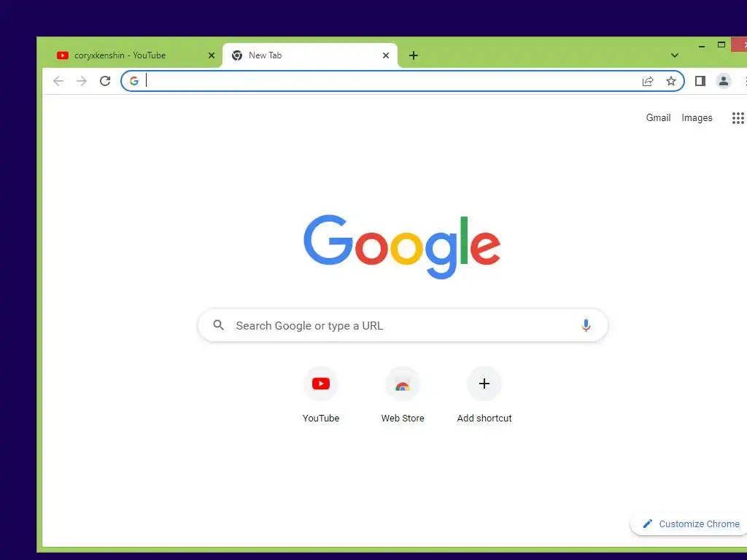The height and width of the screenshot is (560, 747).
Task: Open the Google apps grid
Action: click(738, 117)
